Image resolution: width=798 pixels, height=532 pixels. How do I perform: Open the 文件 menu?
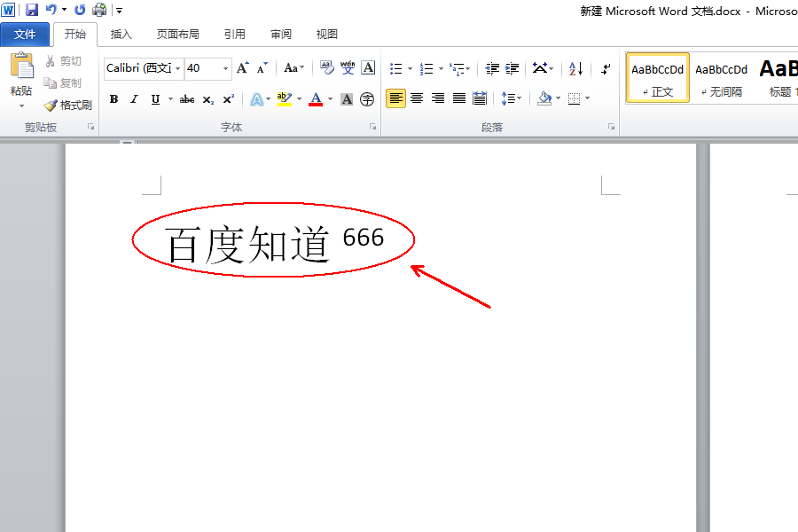(25, 34)
